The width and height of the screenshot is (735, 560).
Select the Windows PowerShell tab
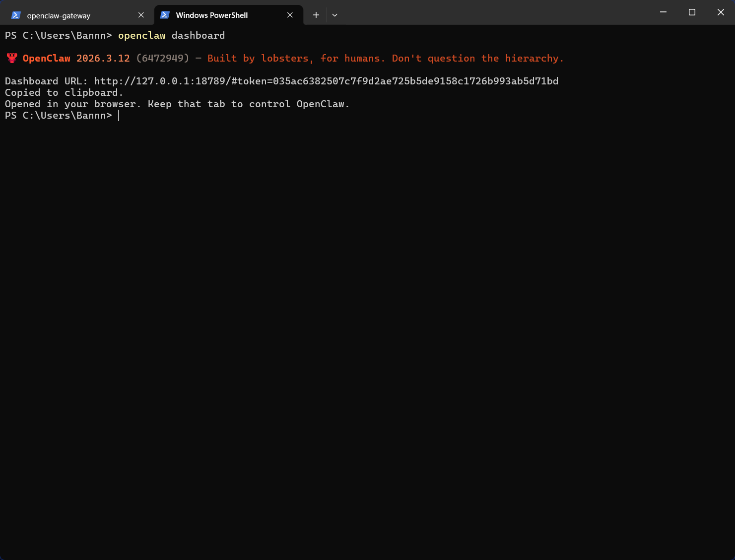click(x=228, y=15)
